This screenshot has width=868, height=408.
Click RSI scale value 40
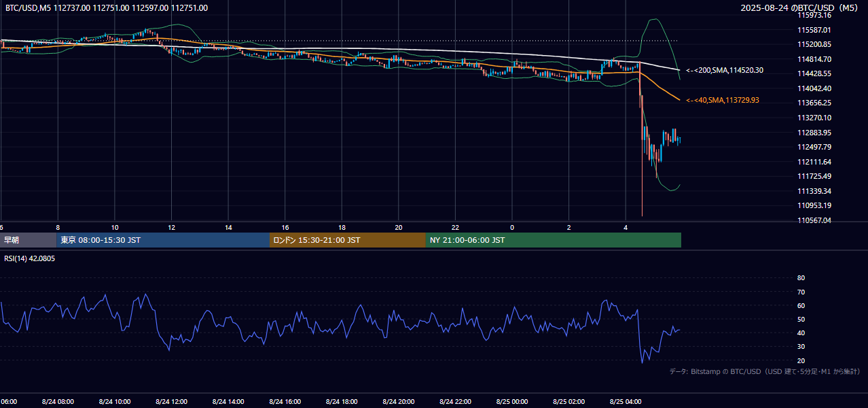coord(801,333)
